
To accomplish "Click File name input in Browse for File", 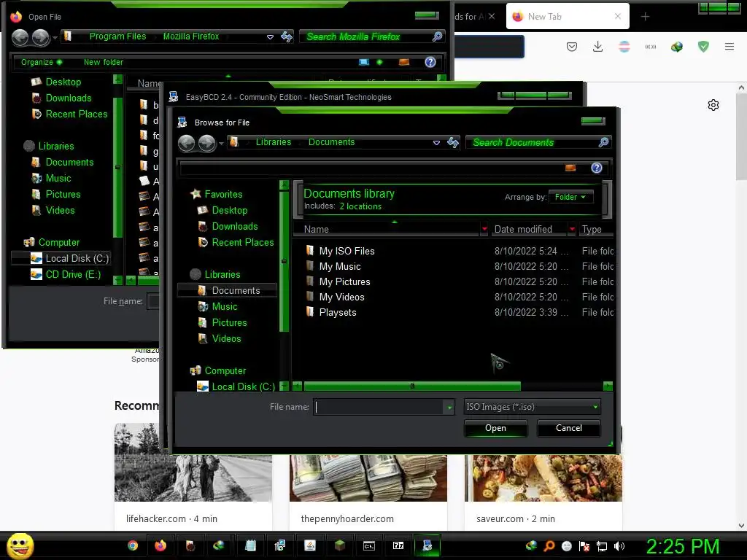I will [379, 407].
